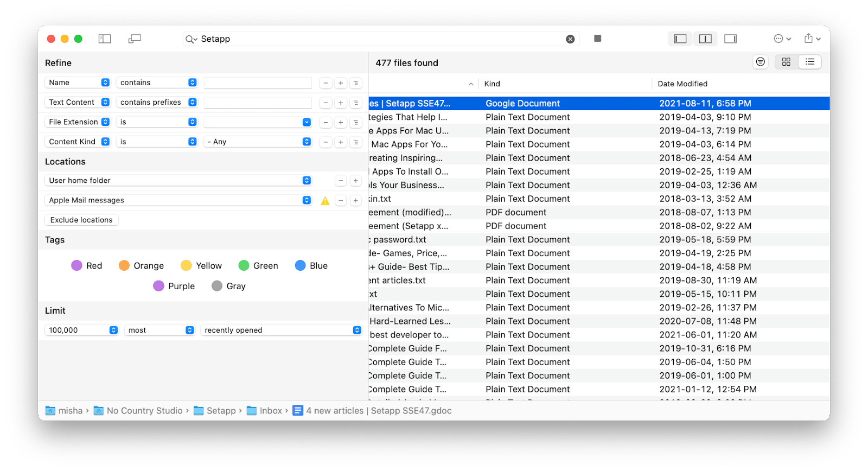This screenshot has height=471, width=868.
Task: Open the share menu
Action: (812, 39)
